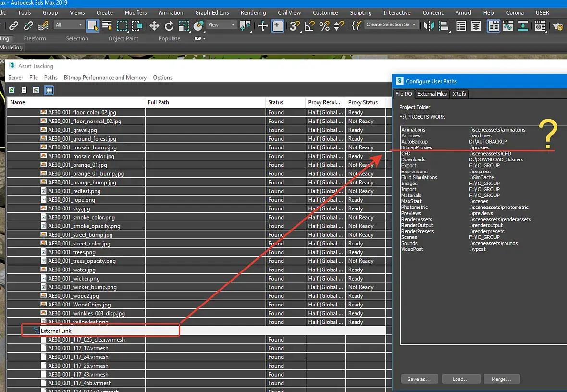Sort by the Proxy Status column header
567x392 pixels.
(x=365, y=102)
